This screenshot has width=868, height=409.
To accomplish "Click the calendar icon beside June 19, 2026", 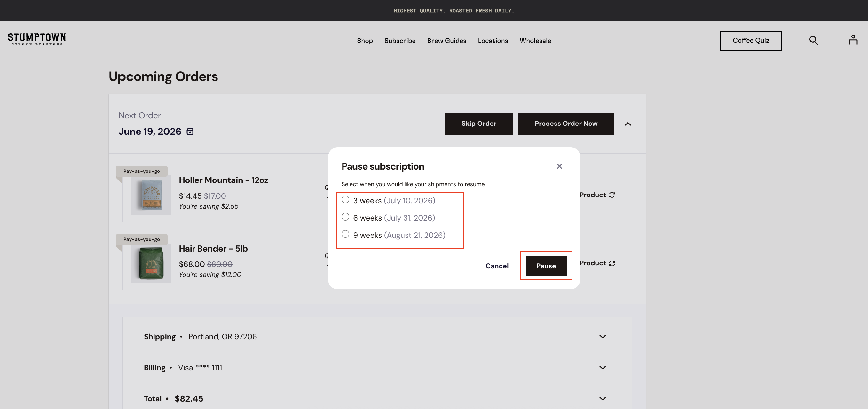I will (190, 132).
